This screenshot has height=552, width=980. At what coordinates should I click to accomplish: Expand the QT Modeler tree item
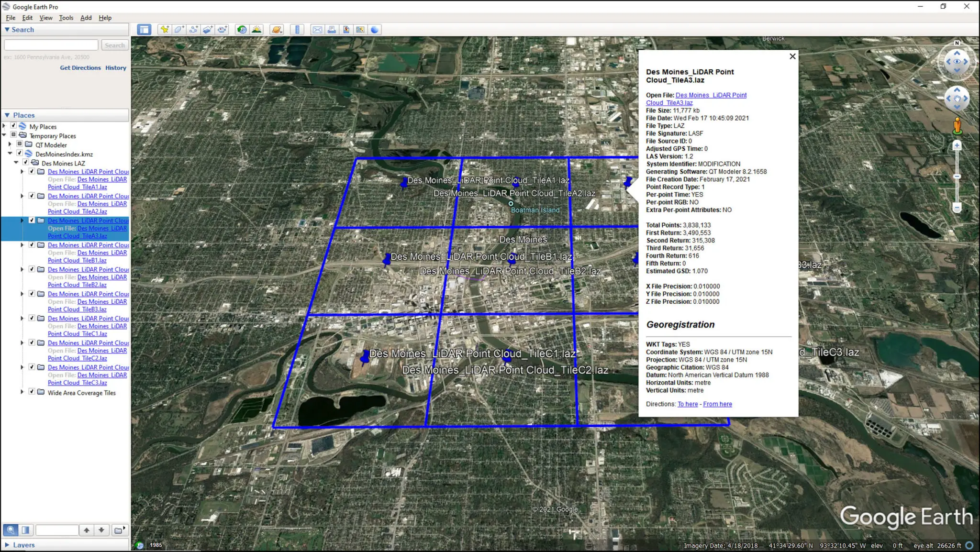click(x=10, y=144)
